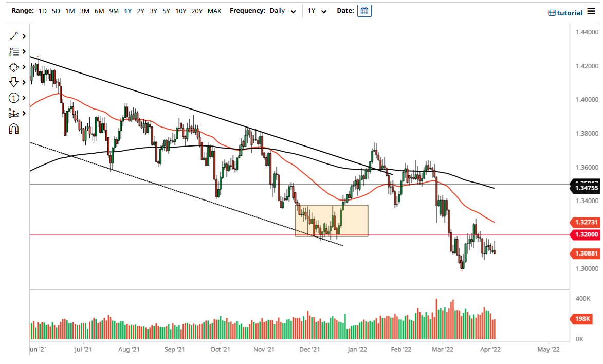Switch chart range to 5D
The height and width of the screenshot is (364, 603).
coord(56,10)
